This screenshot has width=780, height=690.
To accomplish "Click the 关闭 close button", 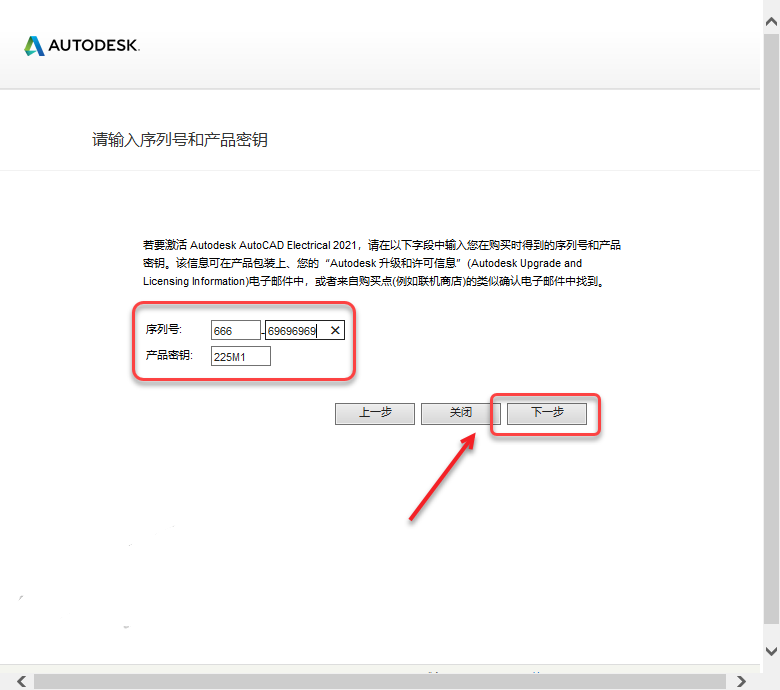I will click(x=461, y=414).
